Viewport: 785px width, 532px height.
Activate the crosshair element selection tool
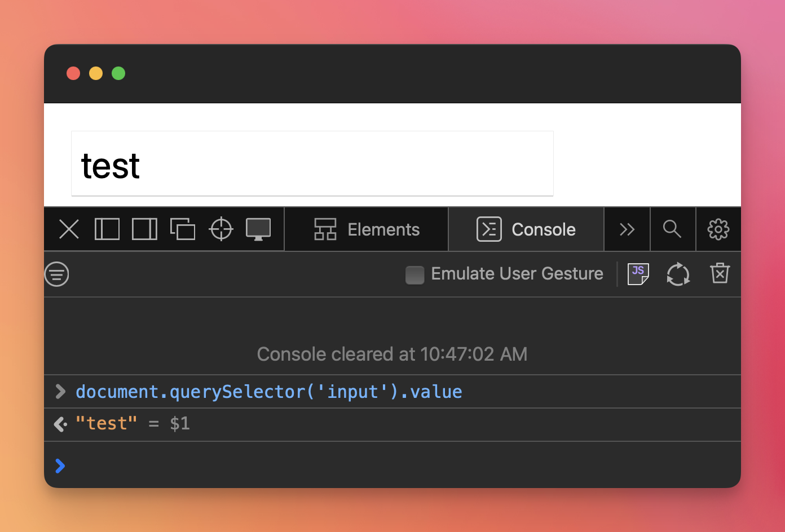221,229
